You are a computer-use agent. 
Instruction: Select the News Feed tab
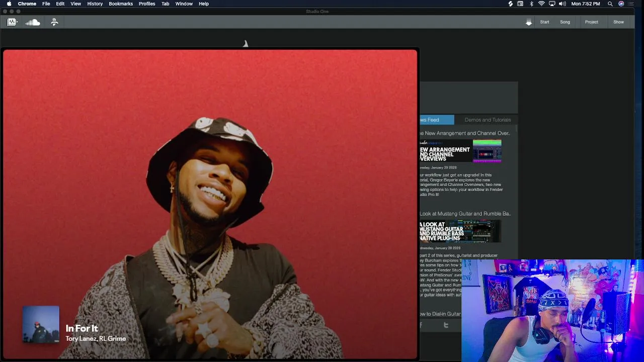(x=437, y=120)
